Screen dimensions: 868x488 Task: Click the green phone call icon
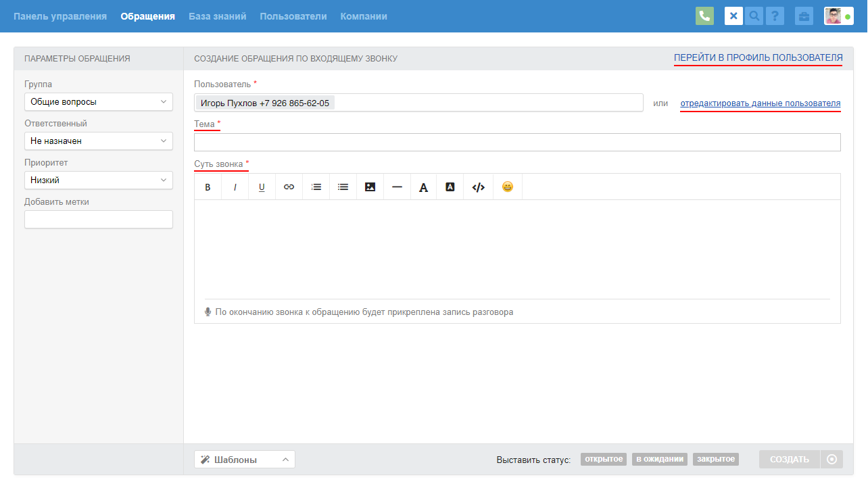click(704, 16)
